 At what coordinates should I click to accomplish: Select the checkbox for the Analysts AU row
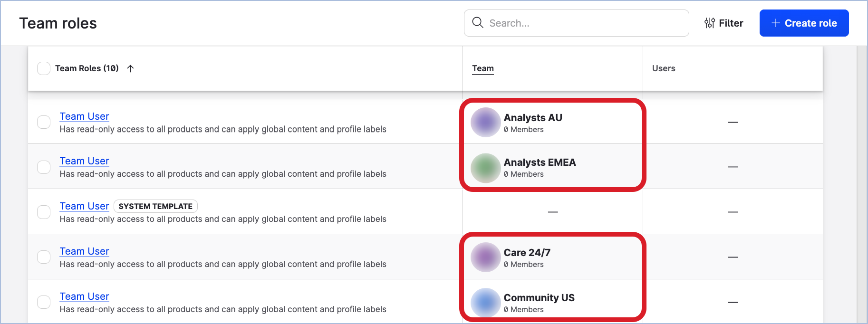tap(44, 122)
